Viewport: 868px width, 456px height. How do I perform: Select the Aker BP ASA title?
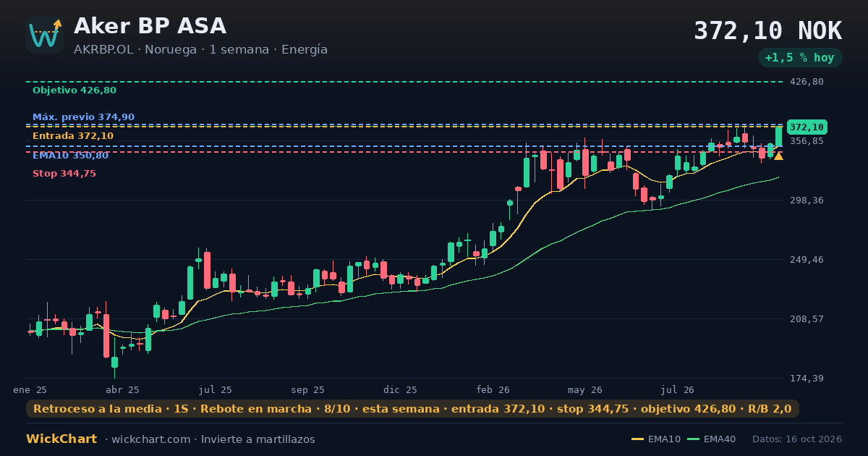[x=150, y=26]
